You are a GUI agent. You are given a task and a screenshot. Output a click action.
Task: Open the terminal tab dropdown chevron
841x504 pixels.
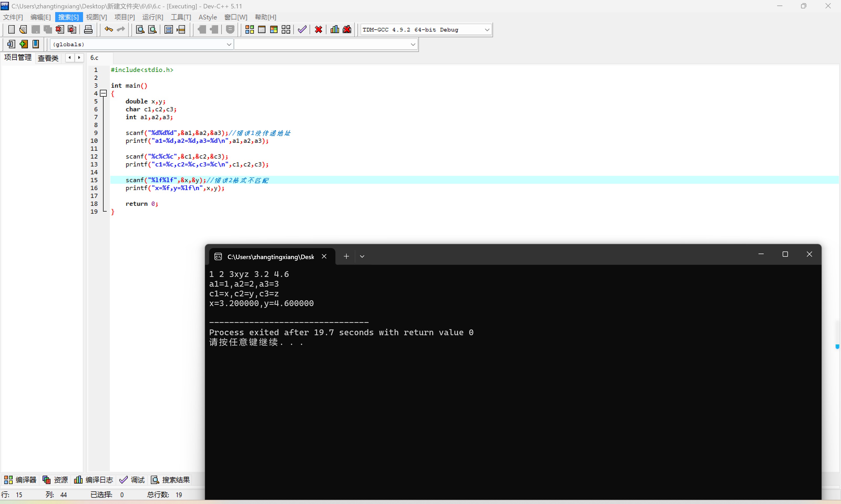click(x=362, y=256)
